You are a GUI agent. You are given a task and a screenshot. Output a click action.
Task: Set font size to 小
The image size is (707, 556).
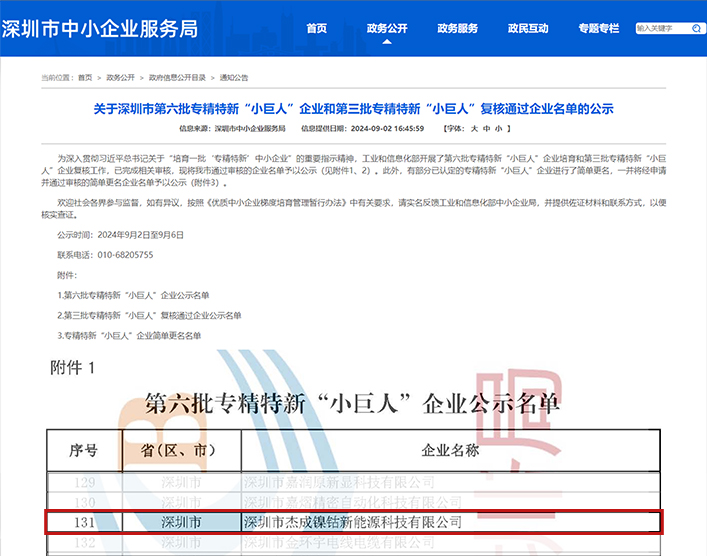click(499, 129)
